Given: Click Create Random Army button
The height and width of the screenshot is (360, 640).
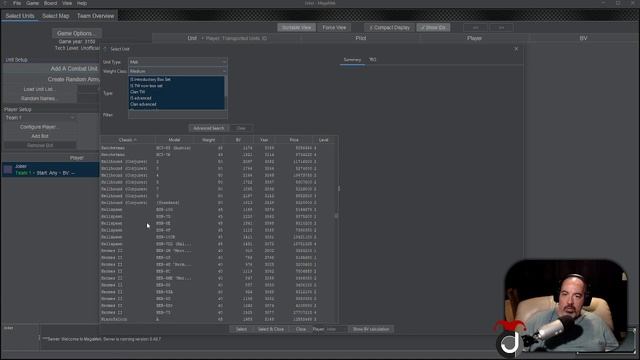Looking at the screenshot, I should click(x=51, y=79).
